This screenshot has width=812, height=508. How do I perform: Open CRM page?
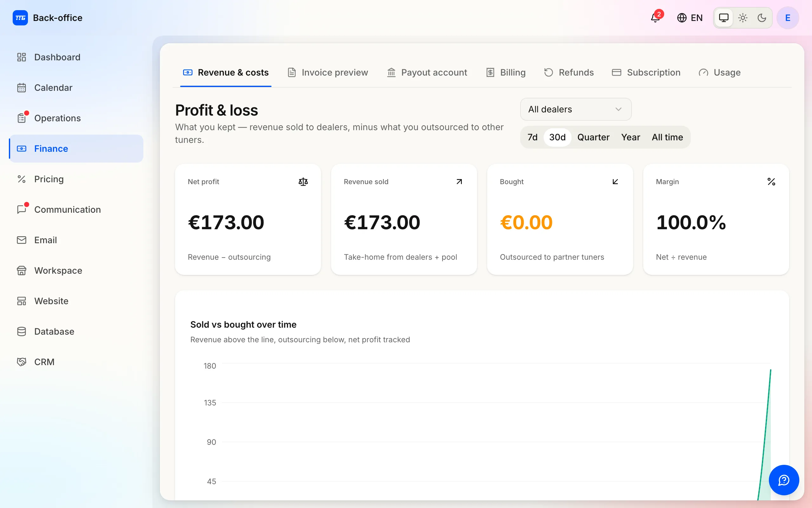[76, 362]
